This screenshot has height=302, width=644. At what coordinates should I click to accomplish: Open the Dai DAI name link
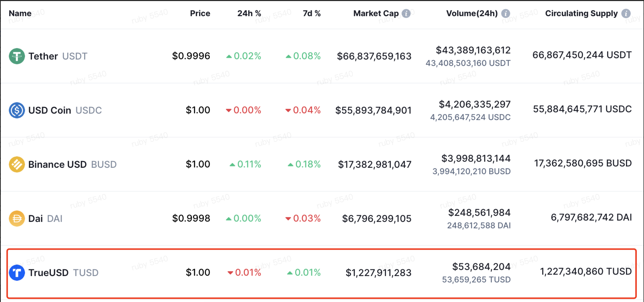(x=45, y=218)
